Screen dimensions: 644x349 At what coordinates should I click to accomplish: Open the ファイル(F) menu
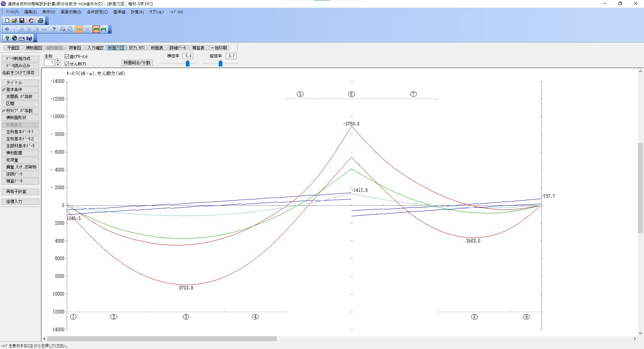12,12
